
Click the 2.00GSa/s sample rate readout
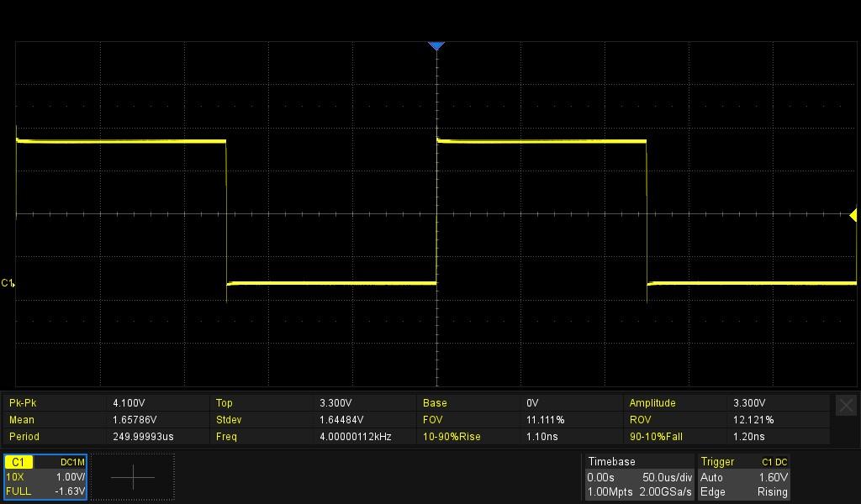(x=666, y=492)
